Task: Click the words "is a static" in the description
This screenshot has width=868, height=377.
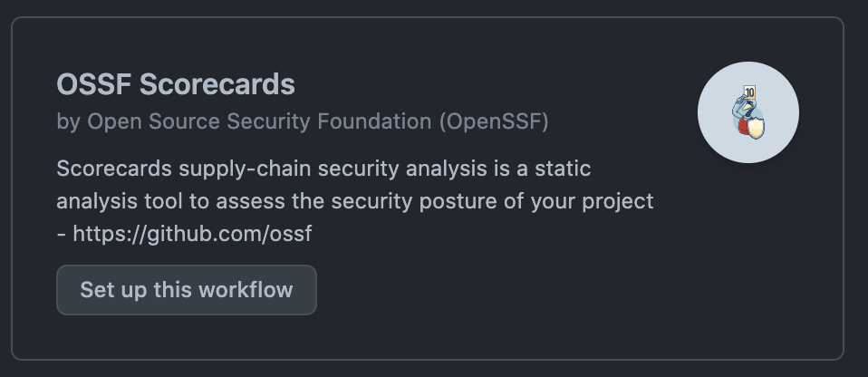Action: (x=550, y=169)
